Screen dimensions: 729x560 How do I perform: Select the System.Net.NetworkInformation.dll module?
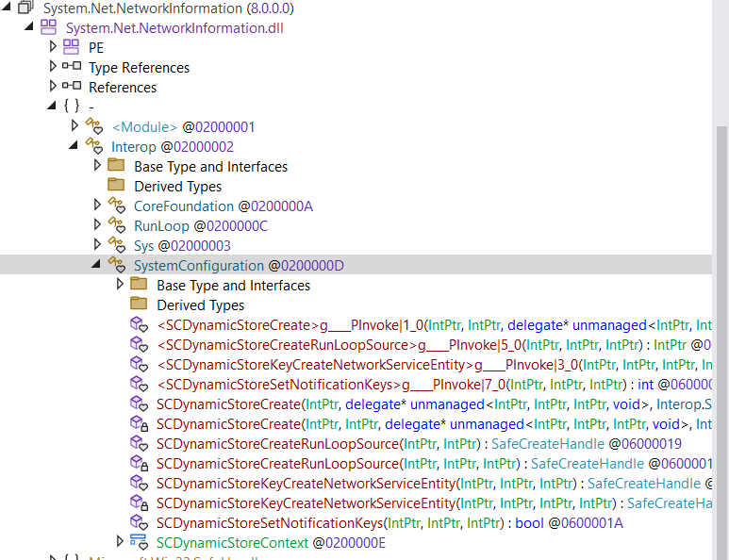point(174,27)
